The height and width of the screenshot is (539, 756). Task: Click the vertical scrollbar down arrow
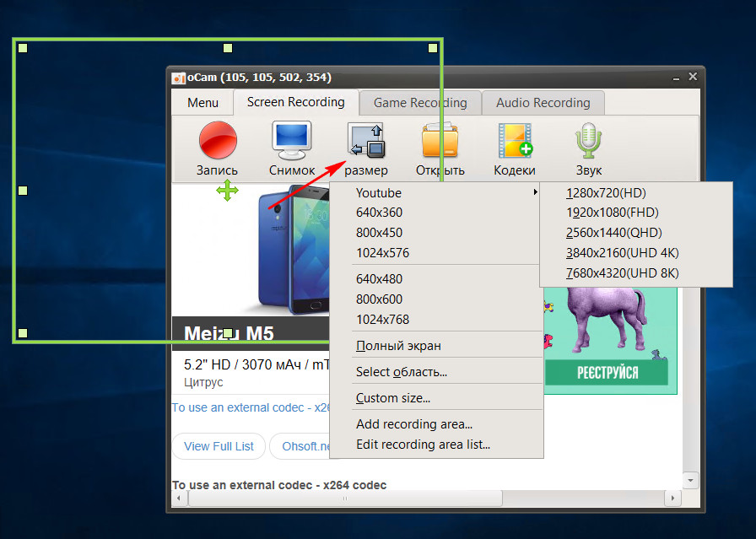[690, 481]
